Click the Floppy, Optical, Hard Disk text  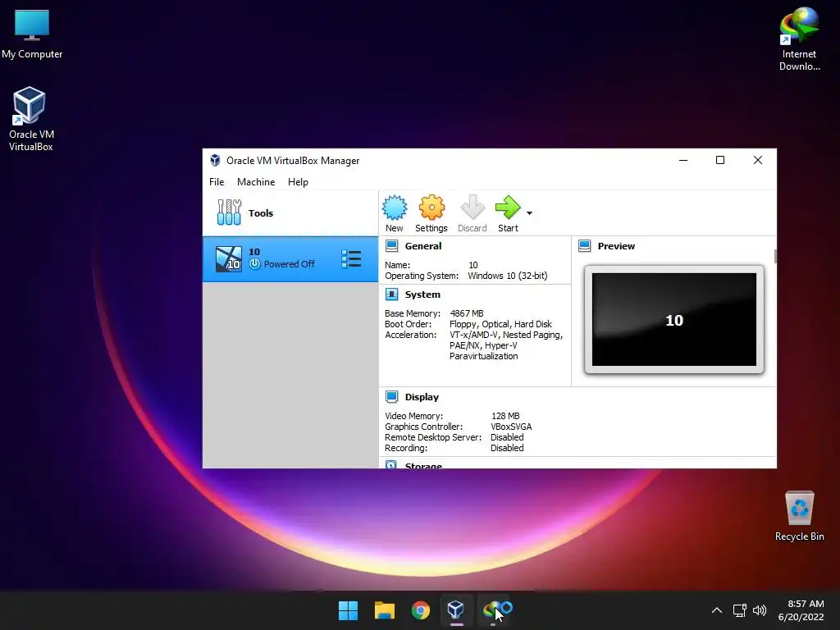pyautogui.click(x=500, y=324)
